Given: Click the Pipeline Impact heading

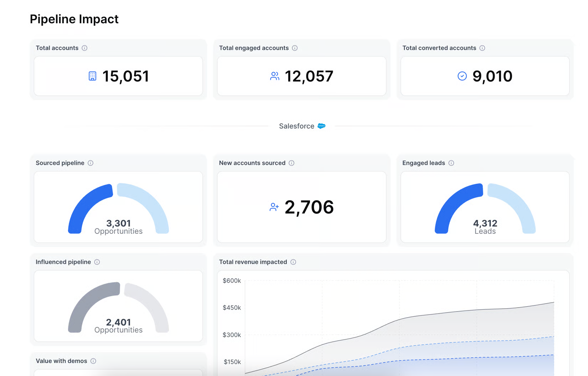Looking at the screenshot, I should [x=74, y=19].
